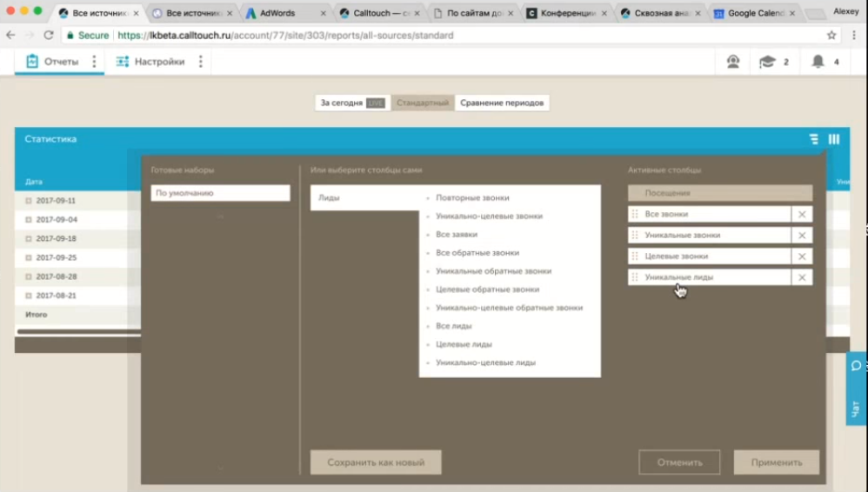
Task: Expand the 2017-09-04 date row
Action: click(x=28, y=220)
